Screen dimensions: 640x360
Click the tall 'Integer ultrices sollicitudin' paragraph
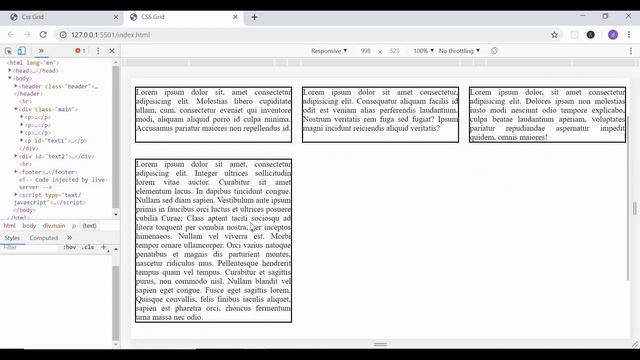point(213,240)
